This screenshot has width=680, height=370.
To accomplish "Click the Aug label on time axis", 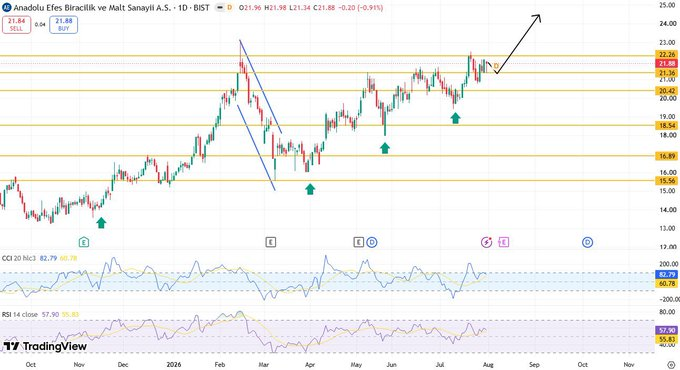I will 488,364.
